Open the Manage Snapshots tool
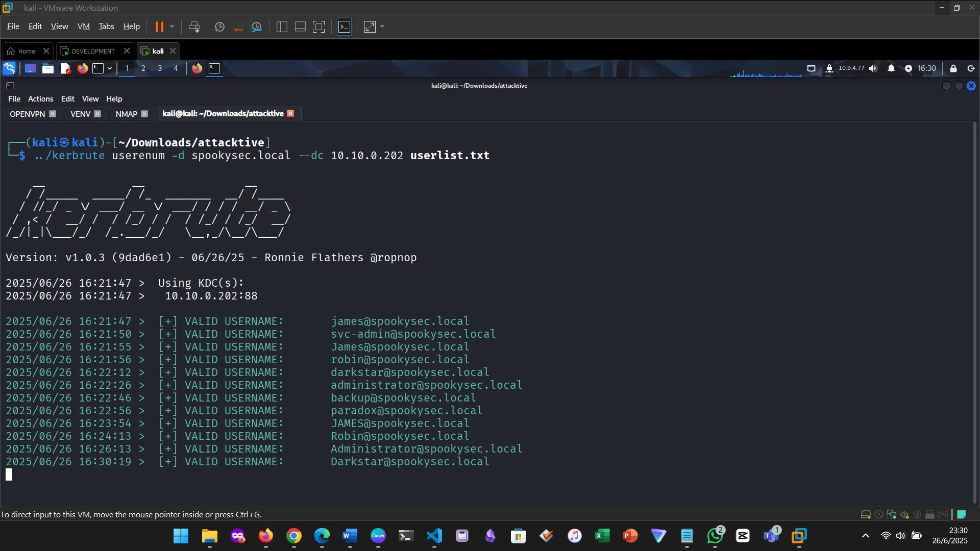Screen dimensions: 980x551 point(257,27)
